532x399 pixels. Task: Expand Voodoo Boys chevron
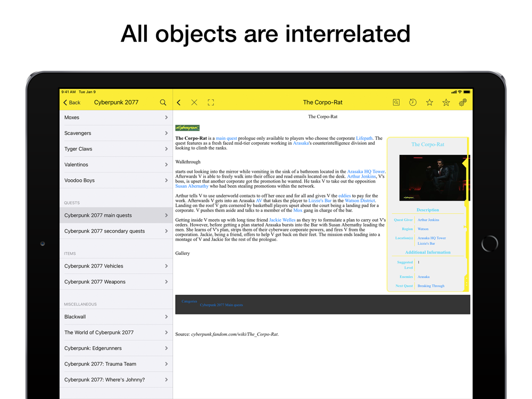point(166,180)
